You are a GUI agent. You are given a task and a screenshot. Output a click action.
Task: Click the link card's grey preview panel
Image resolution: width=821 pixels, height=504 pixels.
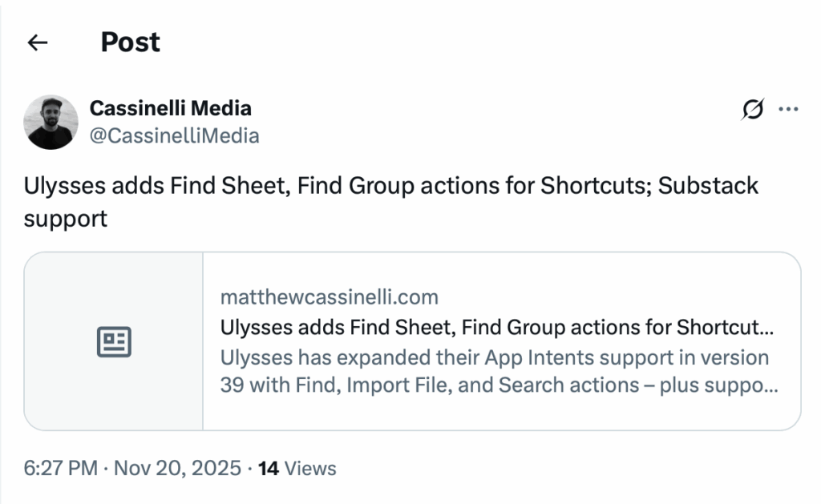(114, 377)
